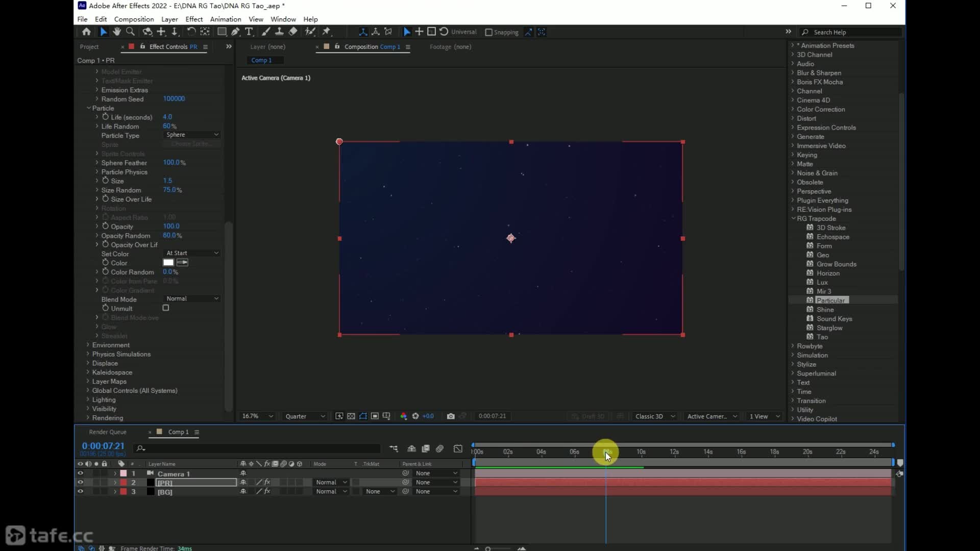Viewport: 980px width, 551px height.
Task: Open the Layer menu
Action: click(169, 19)
